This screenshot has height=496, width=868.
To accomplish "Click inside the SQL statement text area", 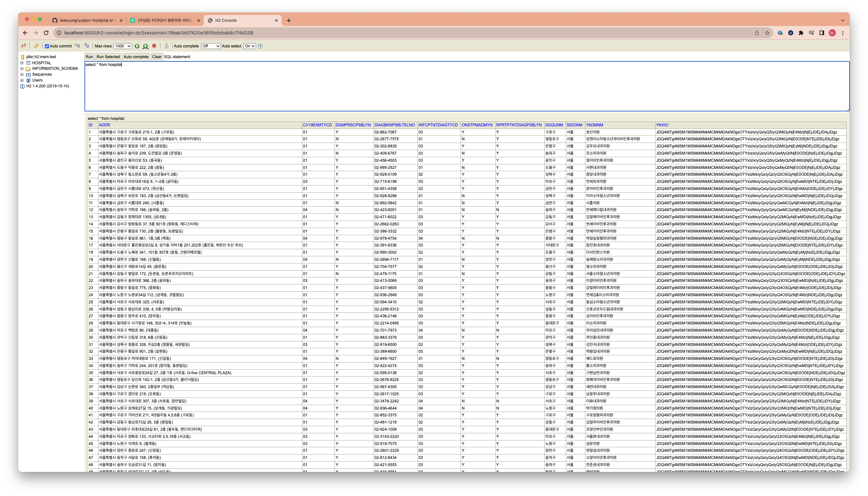I will [467, 86].
